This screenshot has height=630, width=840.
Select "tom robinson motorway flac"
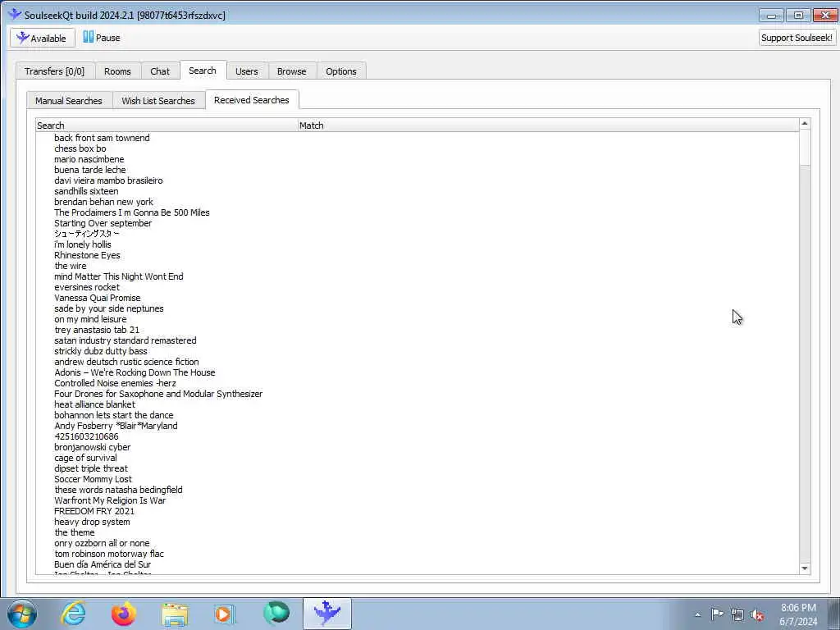(x=109, y=554)
